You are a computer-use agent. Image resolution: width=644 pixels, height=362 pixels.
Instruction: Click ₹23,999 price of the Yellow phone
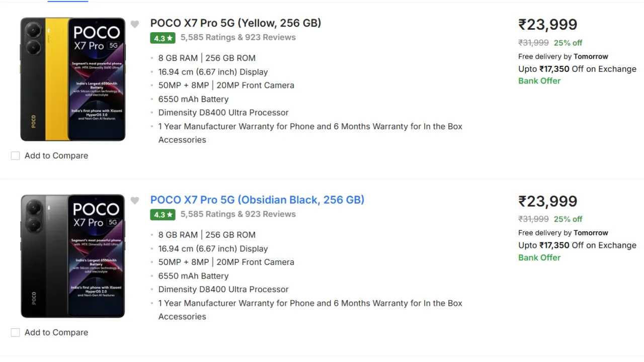point(548,25)
